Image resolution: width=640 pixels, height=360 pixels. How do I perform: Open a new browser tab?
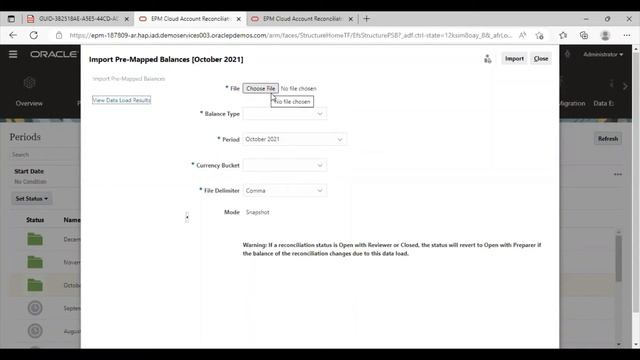367,19
